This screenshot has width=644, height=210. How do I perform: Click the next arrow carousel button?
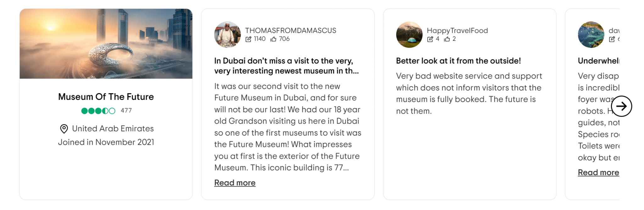coord(621,106)
